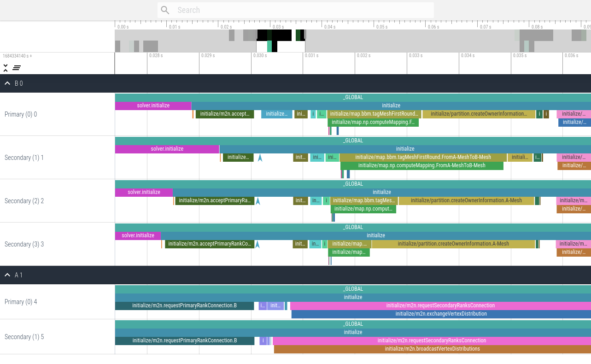Select the initialize/m2n.exchangeVertexDistribution span
Image resolution: width=591 pixels, height=364 pixels.
tap(441, 314)
